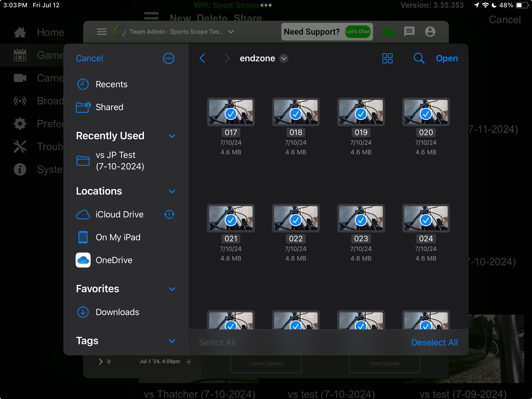Click the iCloud Drive sync warning icon
The image size is (532, 399).
(169, 215)
